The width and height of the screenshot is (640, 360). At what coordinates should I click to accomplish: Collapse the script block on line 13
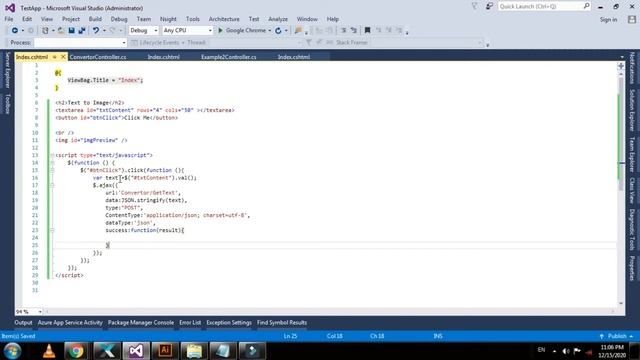click(52, 155)
